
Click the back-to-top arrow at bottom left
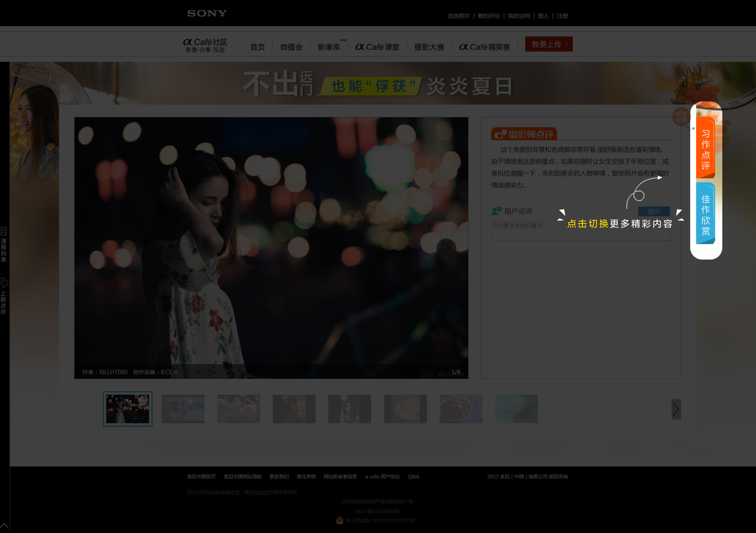(x=4, y=525)
